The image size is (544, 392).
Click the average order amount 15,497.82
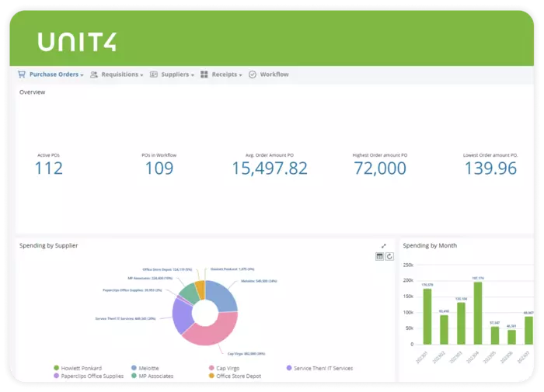[x=270, y=168]
